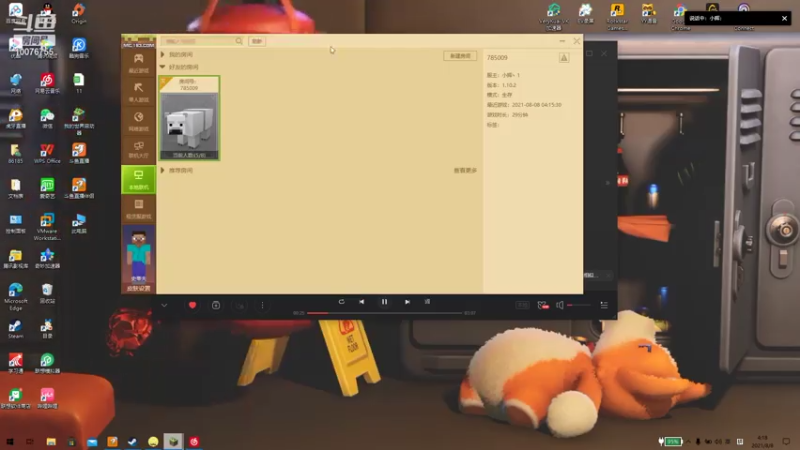Open the iQiyi desktop icon
The width and height of the screenshot is (800, 450).
(x=47, y=188)
